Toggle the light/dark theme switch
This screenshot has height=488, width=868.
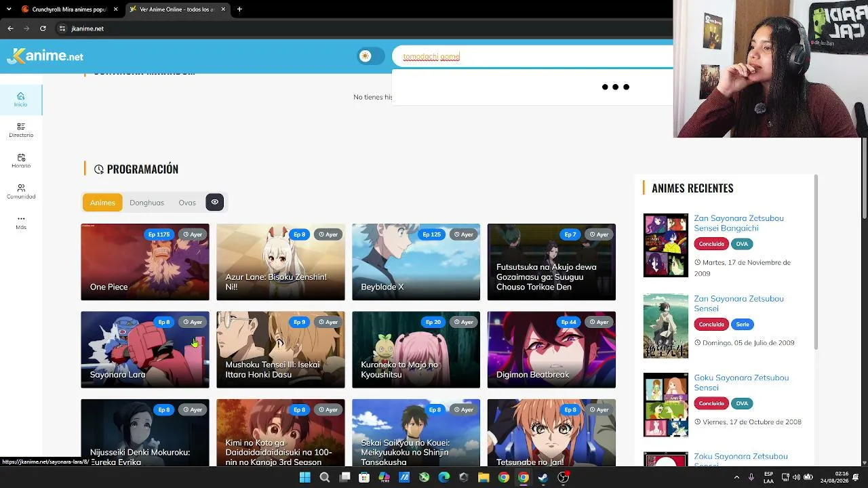point(371,56)
